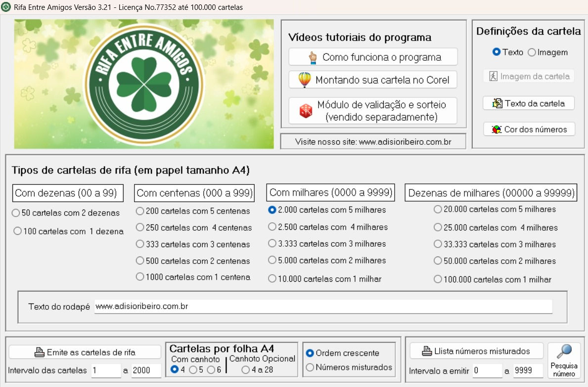Choose Canhoto Opcional 4 a 28 option
This screenshot has width=588, height=387.
[246, 370]
